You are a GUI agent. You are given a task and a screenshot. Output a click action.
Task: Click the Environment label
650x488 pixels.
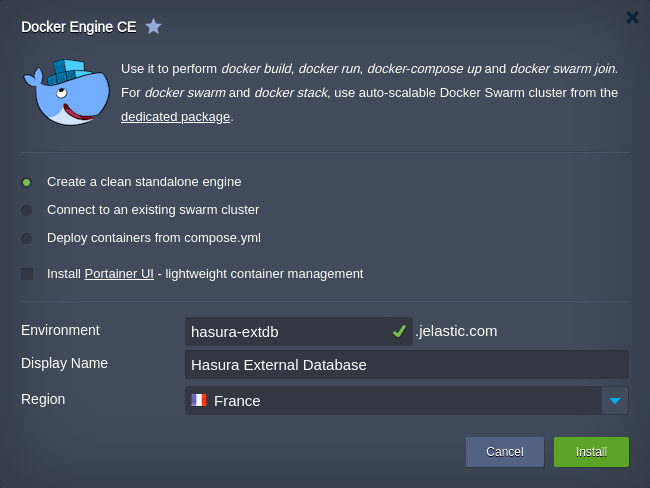click(60, 330)
